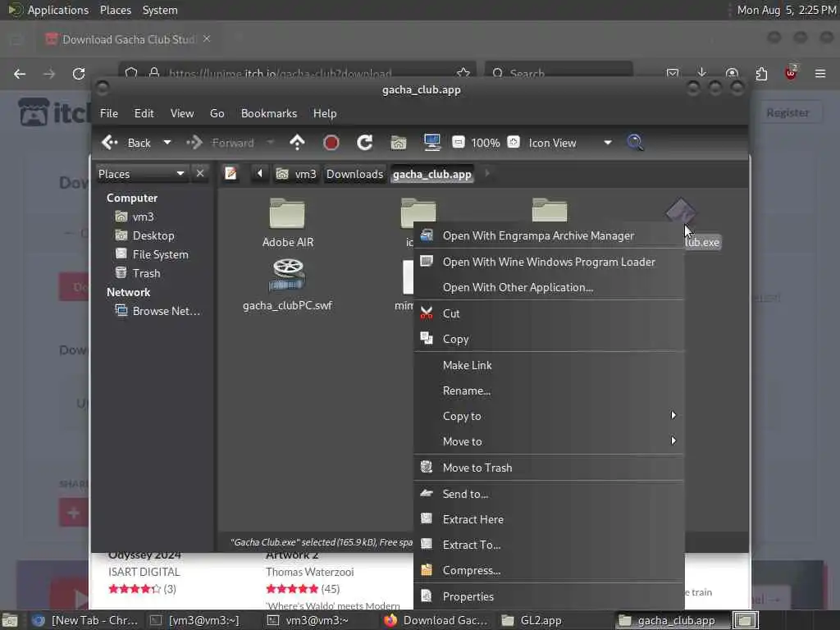Select the Adobe AIR folder
The image size is (840, 630).
tap(288, 223)
